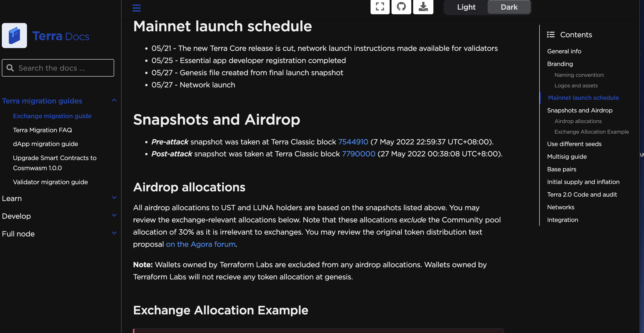Expand the Full node section
This screenshot has width=644, height=333.
click(x=114, y=233)
